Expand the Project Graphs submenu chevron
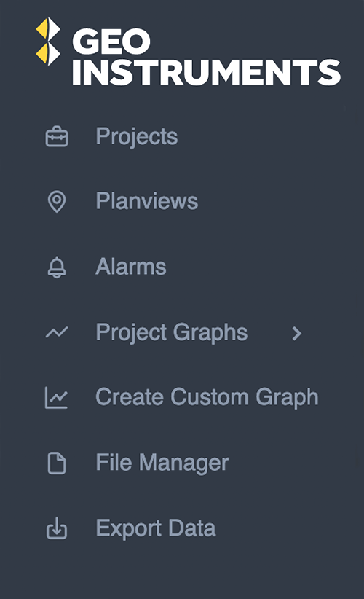The width and height of the screenshot is (364, 599). [x=296, y=333]
